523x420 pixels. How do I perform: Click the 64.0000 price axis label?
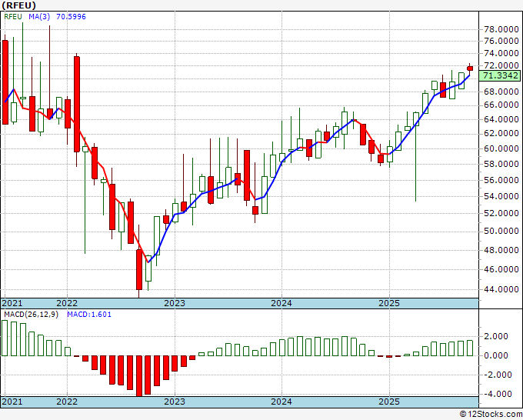coord(501,119)
